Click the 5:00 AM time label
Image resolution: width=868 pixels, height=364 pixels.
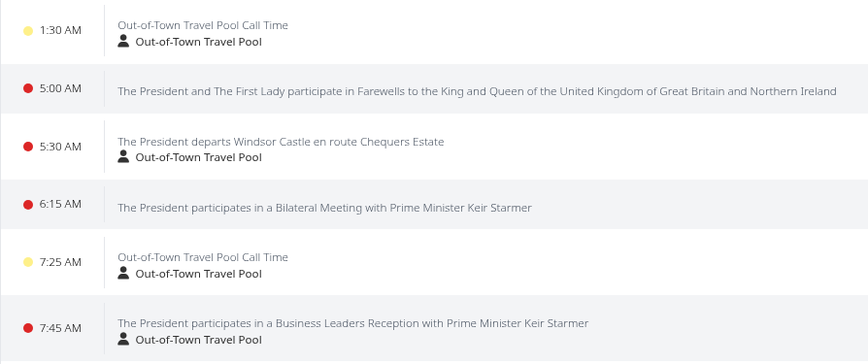[x=60, y=88]
